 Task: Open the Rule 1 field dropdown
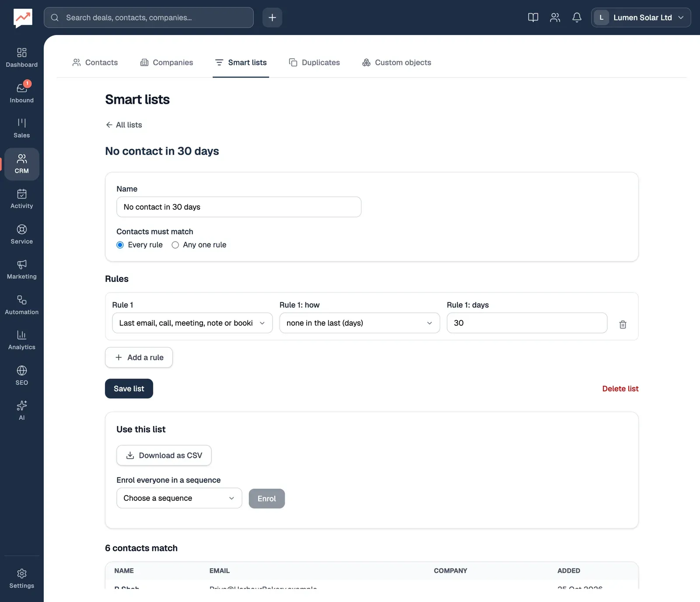click(192, 323)
